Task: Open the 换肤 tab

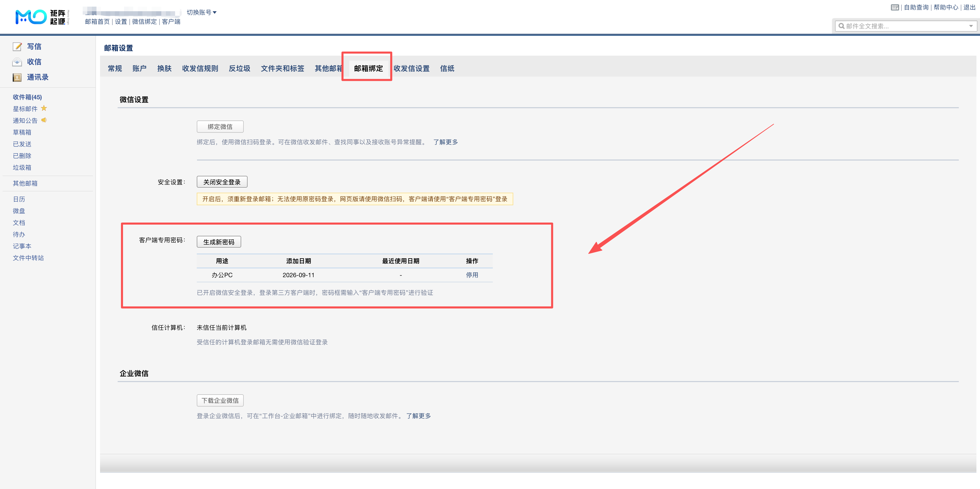Action: pos(164,68)
